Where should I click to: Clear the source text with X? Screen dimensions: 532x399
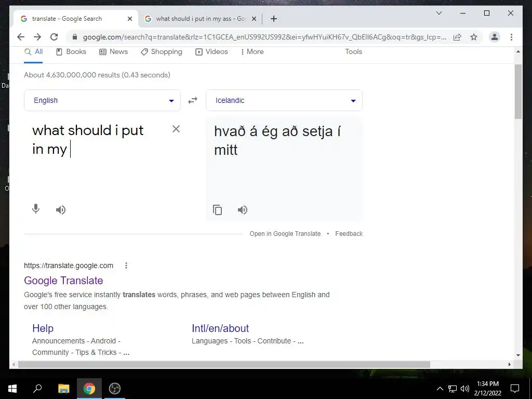click(176, 129)
